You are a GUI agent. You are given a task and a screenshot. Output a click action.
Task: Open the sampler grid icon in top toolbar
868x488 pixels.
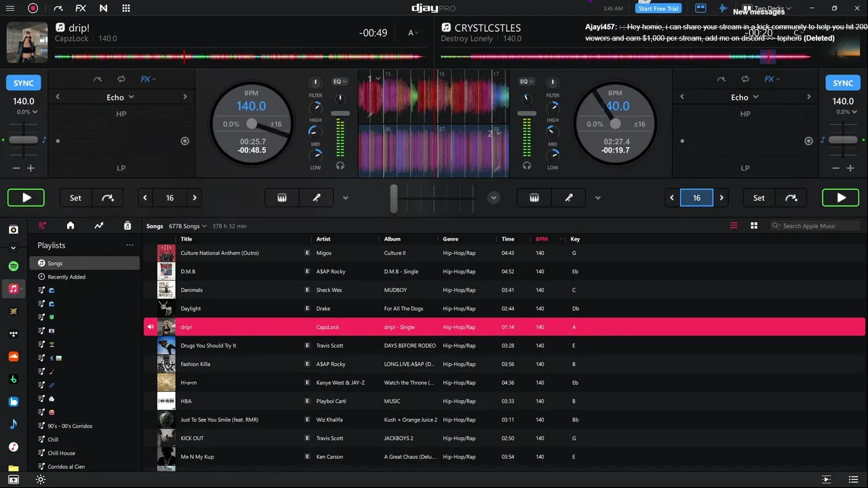[126, 8]
